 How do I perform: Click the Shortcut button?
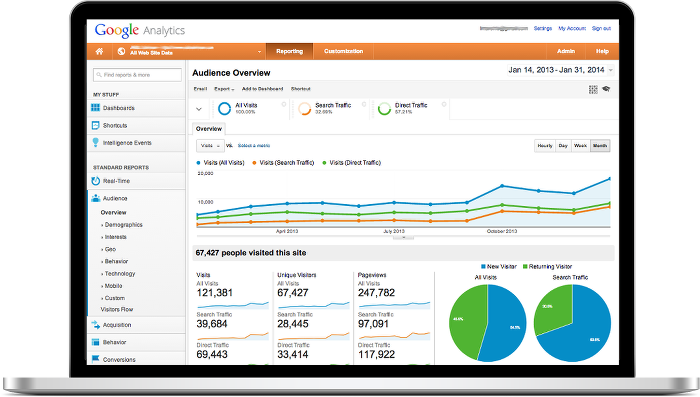pyautogui.click(x=300, y=89)
